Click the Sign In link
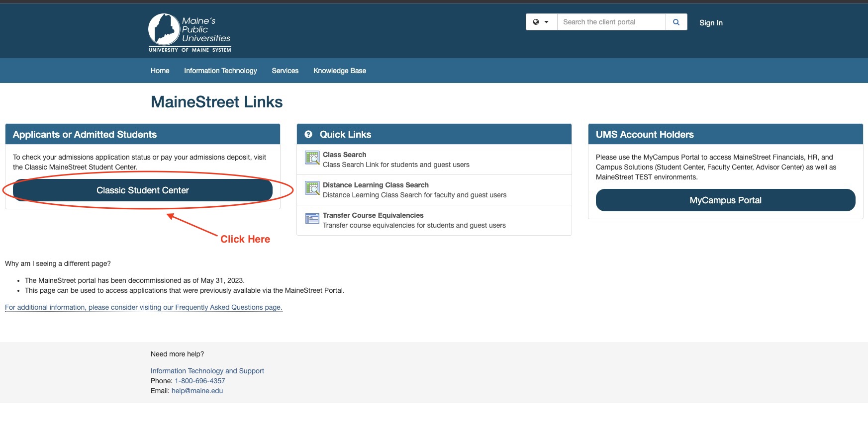Screen dimensions: 868x428 tap(711, 22)
